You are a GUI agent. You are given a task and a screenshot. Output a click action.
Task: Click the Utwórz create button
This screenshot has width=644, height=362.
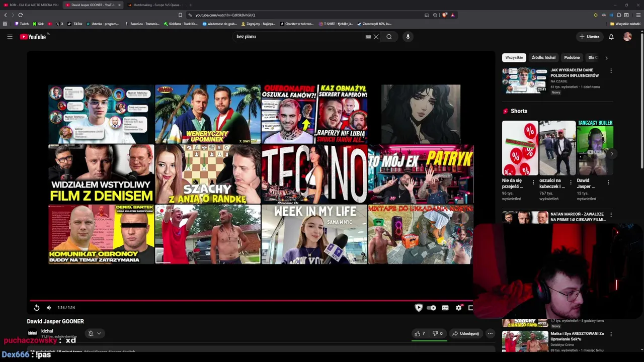click(590, 37)
